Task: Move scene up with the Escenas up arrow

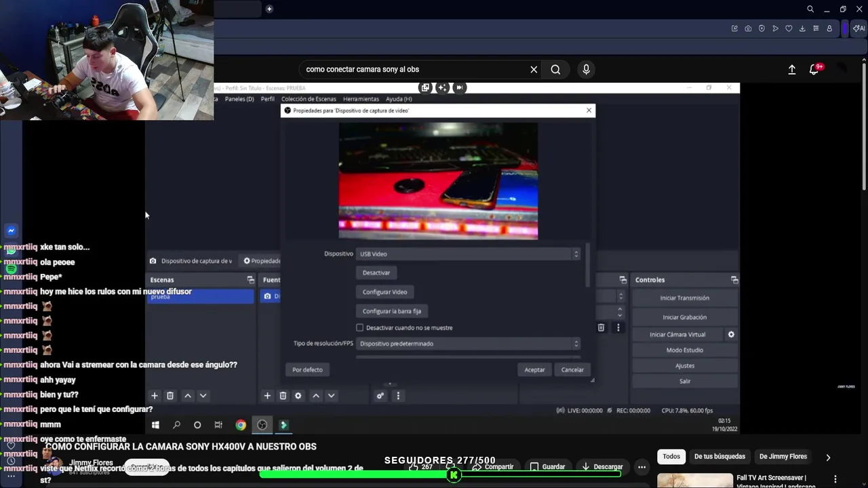Action: click(x=188, y=396)
